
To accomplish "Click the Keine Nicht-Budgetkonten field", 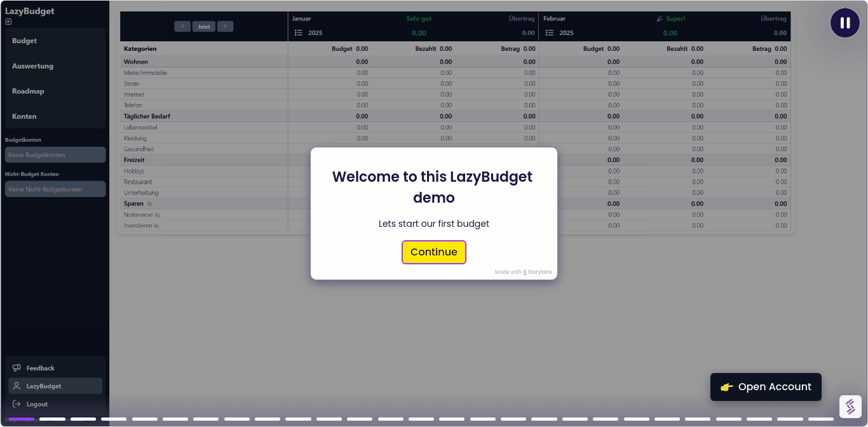I will tap(55, 189).
